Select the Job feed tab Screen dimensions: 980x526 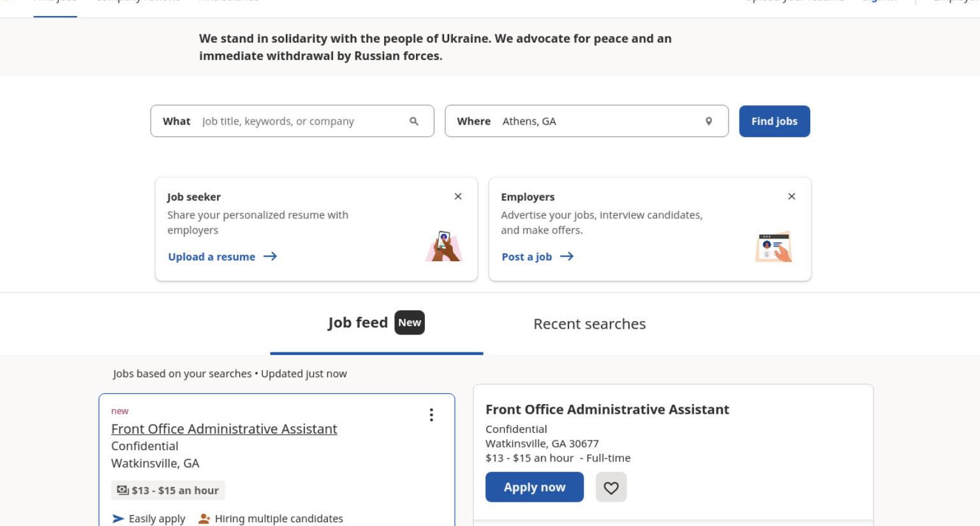point(376,323)
